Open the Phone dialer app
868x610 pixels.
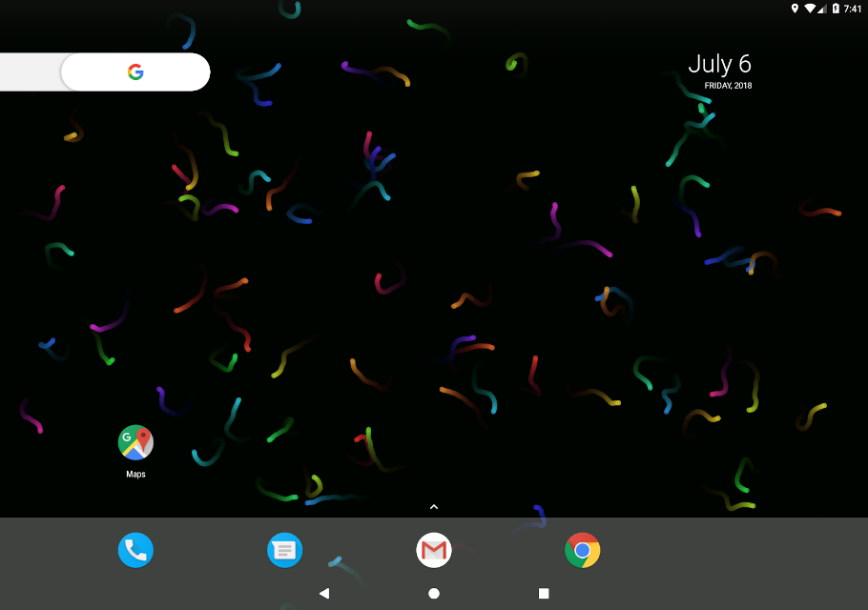[x=135, y=550]
